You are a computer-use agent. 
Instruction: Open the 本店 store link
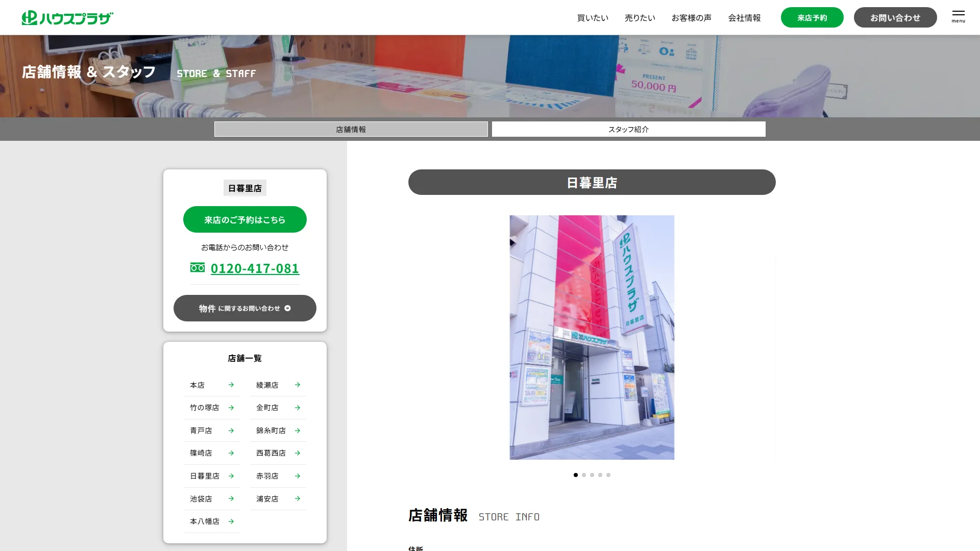[x=212, y=385]
